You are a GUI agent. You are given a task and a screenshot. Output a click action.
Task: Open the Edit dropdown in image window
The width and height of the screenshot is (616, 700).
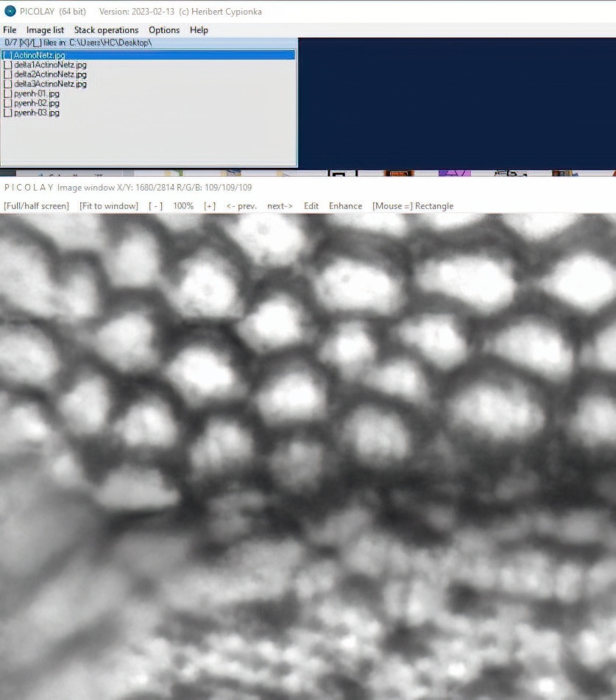point(311,206)
